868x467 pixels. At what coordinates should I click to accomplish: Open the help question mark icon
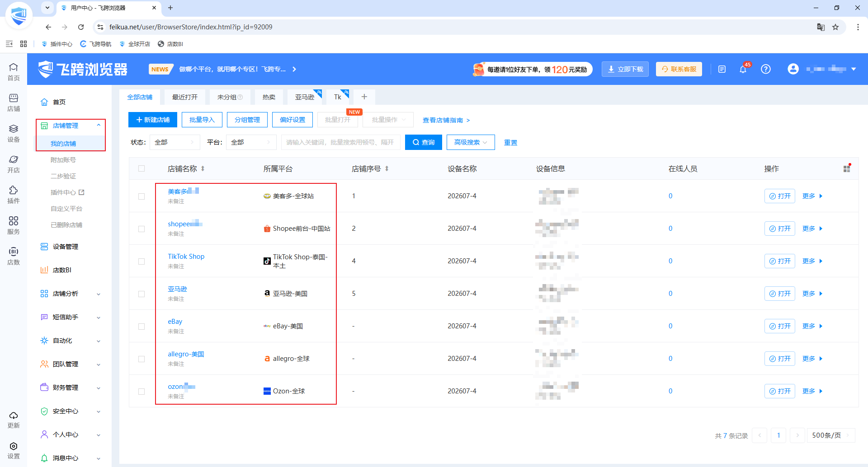pos(766,69)
